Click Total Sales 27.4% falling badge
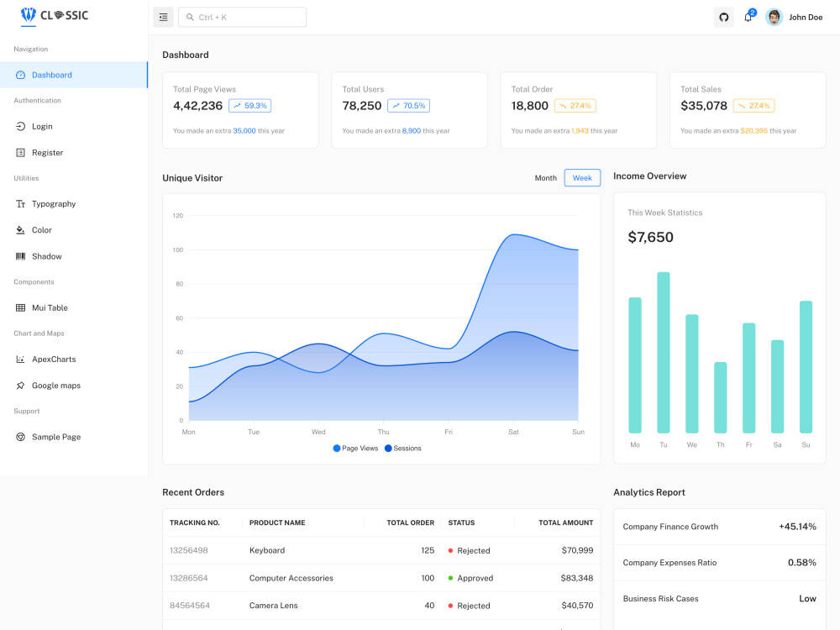840x630 pixels. [x=753, y=106]
